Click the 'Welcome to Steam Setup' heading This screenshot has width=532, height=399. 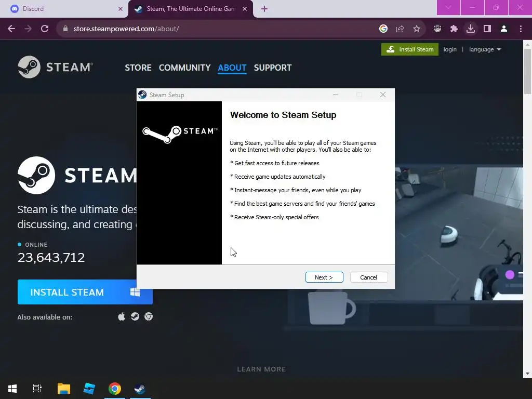pyautogui.click(x=283, y=115)
